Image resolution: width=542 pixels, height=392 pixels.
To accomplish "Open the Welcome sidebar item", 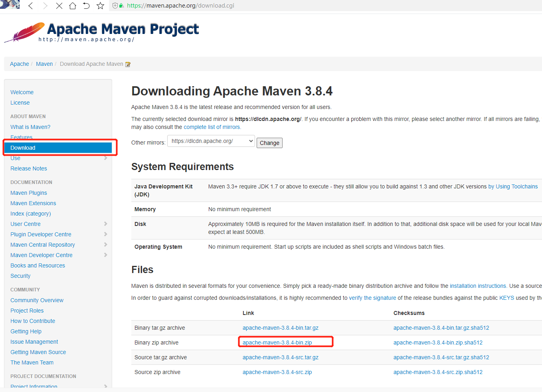I will (22, 92).
